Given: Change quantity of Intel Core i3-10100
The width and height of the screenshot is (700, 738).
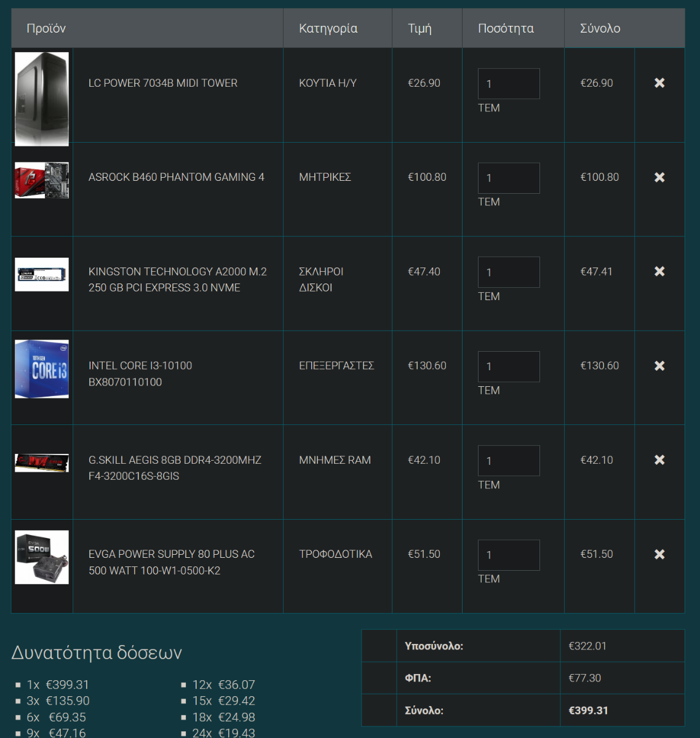Looking at the screenshot, I should click(509, 367).
